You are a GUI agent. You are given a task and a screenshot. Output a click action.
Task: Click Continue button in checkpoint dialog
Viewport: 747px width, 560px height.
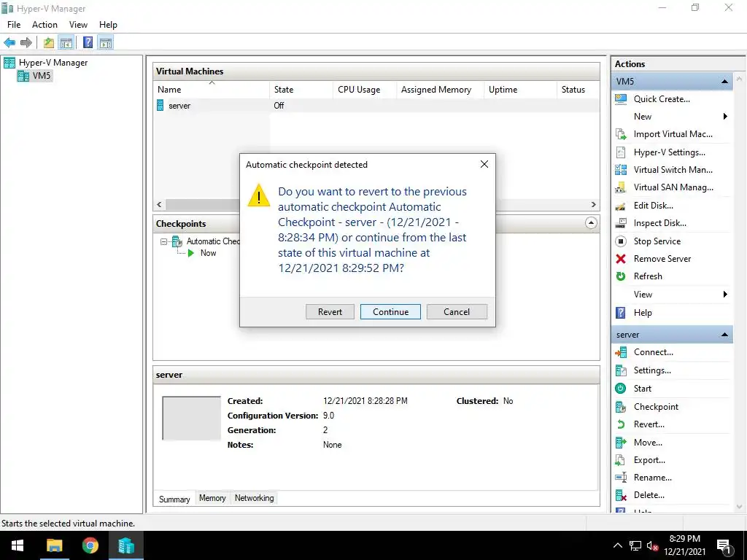click(x=391, y=312)
